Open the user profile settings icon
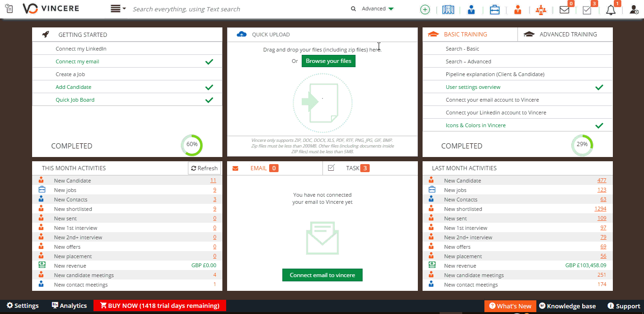Screen dimensions: 644x314 634,9
